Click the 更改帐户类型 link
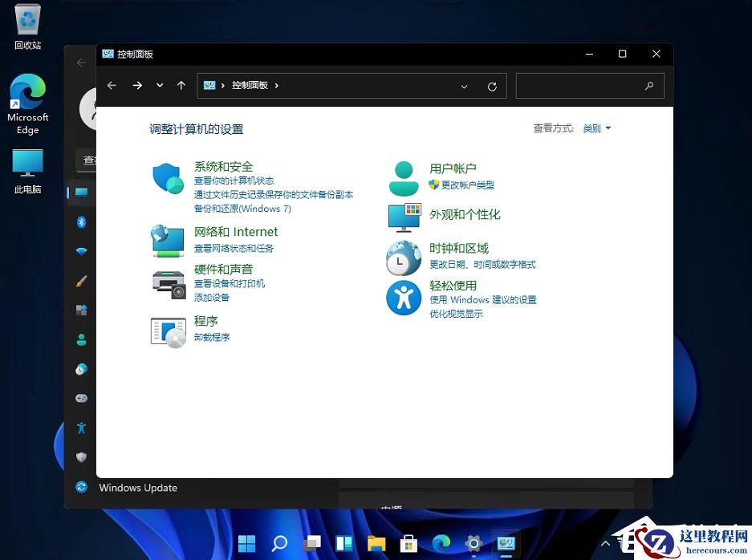Image resolution: width=752 pixels, height=560 pixels. pyautogui.click(x=469, y=185)
